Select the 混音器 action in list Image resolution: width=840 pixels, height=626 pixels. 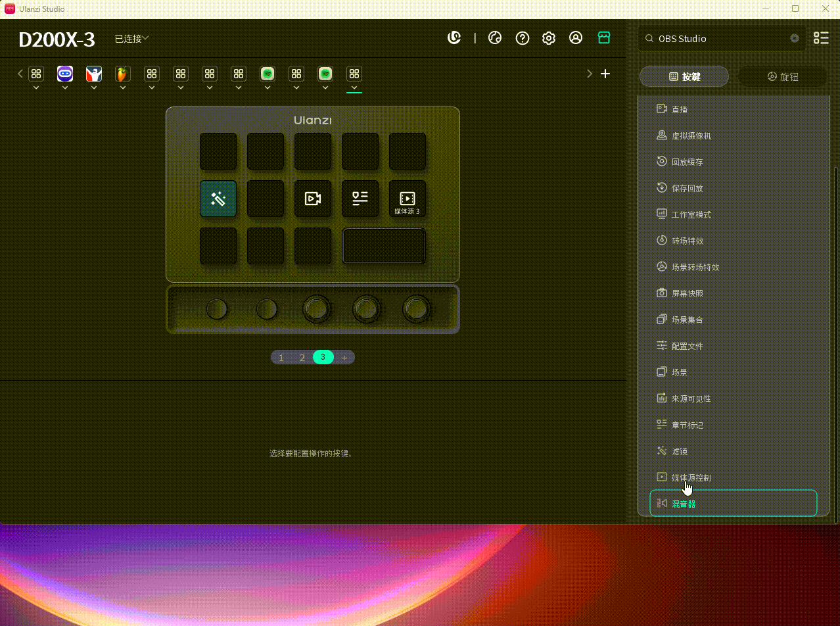point(733,503)
